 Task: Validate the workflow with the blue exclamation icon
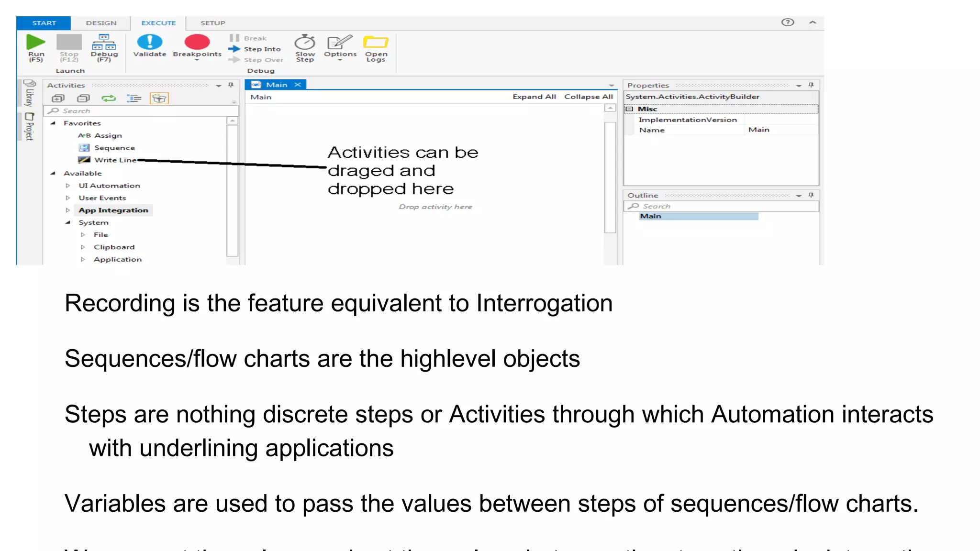click(150, 46)
